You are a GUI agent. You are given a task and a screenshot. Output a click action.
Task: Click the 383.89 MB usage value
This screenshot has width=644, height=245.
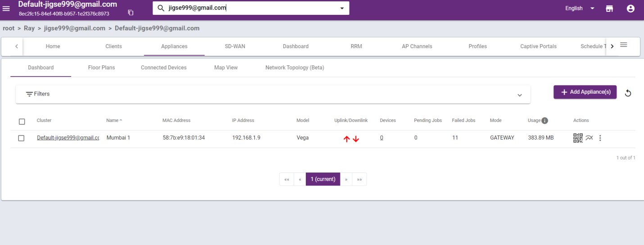click(x=540, y=138)
